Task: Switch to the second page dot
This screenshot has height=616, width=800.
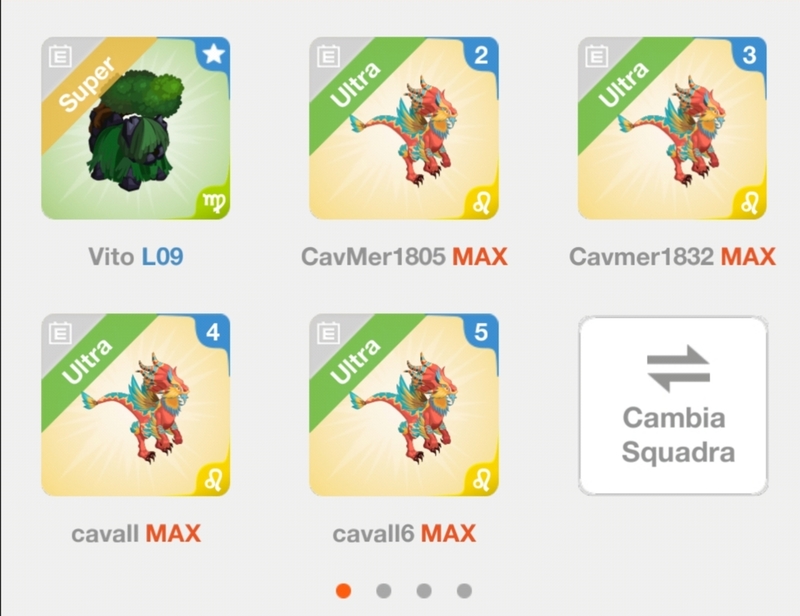Action: (384, 591)
